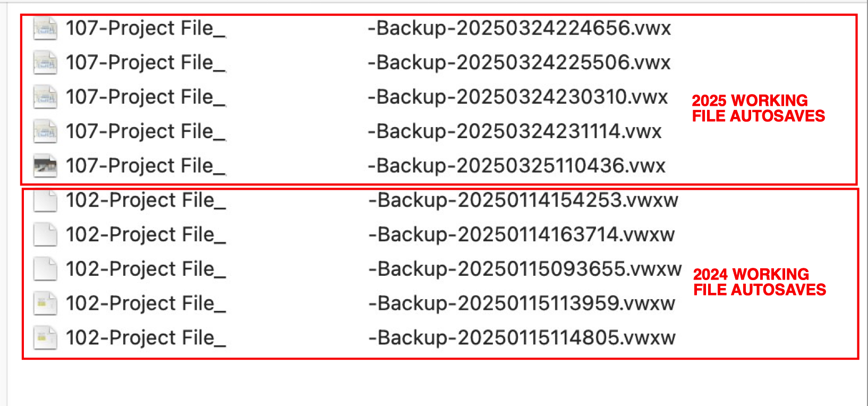868x406 pixels.
Task: Click the Vectorworks document icon beside Backup-20250324225506.vwx
Action: coord(45,63)
